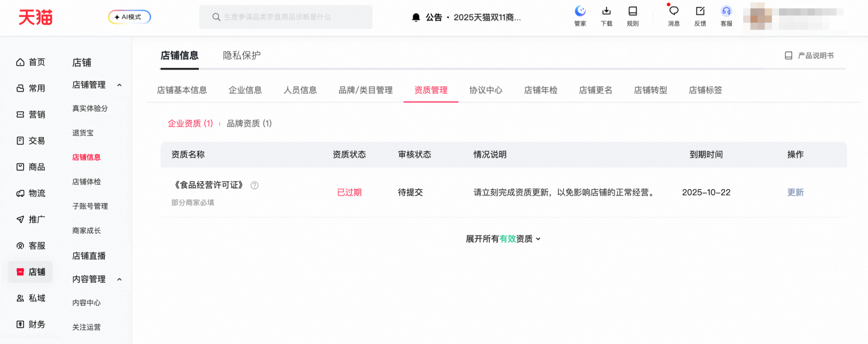Viewport: 868px width, 344px height.
Task: Open 财务 in left sidebar
Action: [31, 325]
